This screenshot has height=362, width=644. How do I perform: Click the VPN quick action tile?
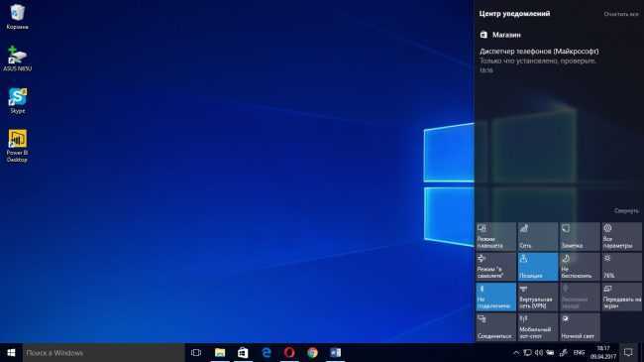[538, 297]
